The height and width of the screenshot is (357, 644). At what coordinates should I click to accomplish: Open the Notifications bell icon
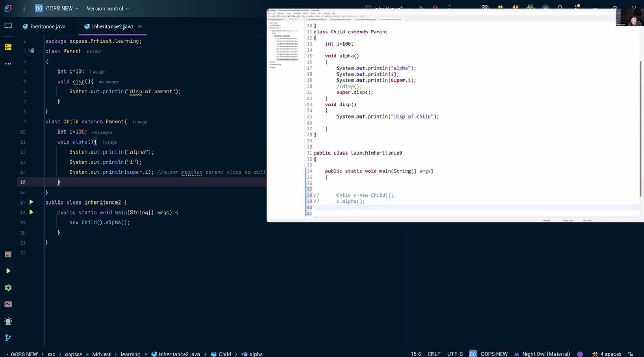[x=9, y=321]
